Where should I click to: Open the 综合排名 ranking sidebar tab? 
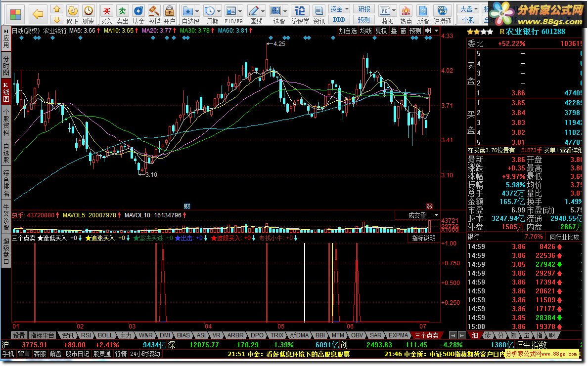(6, 184)
